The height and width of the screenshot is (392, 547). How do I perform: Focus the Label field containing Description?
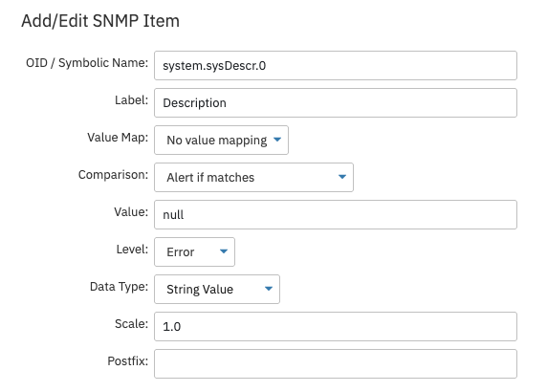coord(336,103)
